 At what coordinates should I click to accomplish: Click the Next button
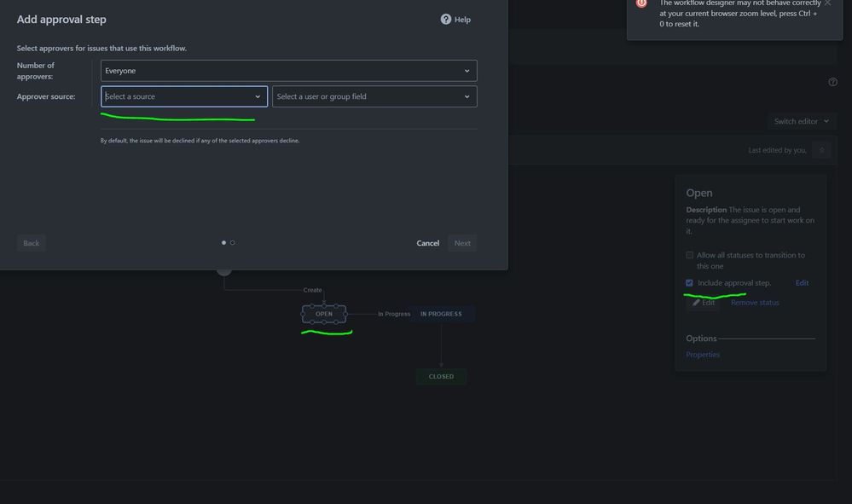[x=462, y=243]
